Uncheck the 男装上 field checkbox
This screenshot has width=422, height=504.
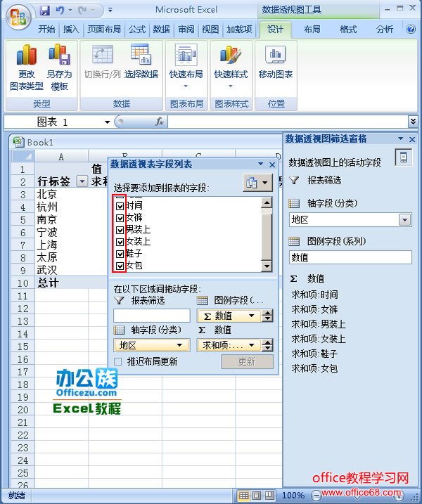coord(120,230)
